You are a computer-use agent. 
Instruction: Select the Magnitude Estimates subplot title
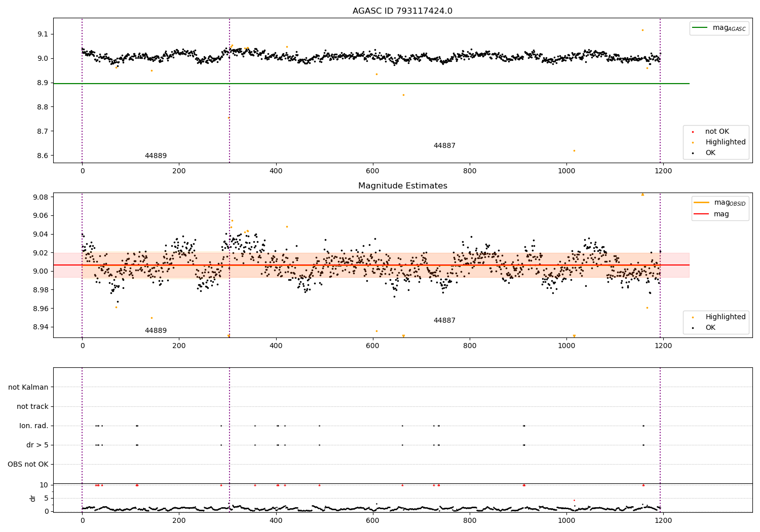[402, 186]
